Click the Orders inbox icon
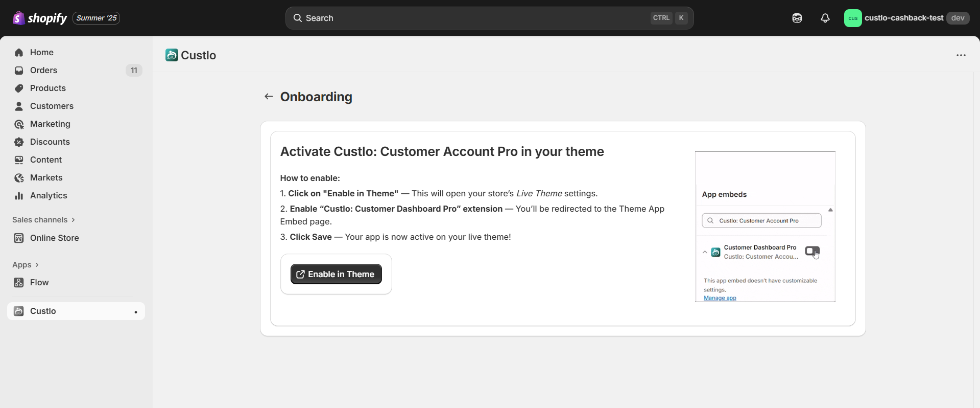Screen dimensions: 980x408 click(x=19, y=70)
